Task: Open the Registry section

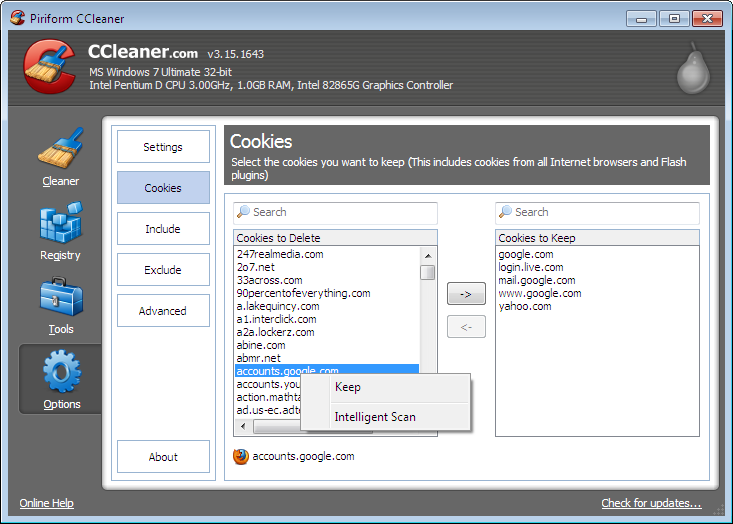Action: tap(60, 231)
